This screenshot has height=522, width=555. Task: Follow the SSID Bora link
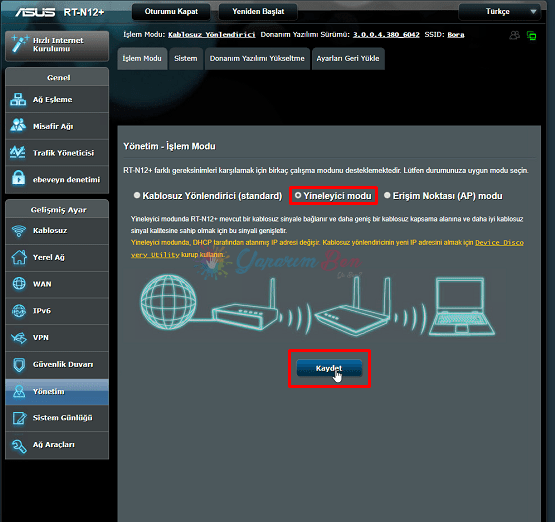tap(456, 35)
